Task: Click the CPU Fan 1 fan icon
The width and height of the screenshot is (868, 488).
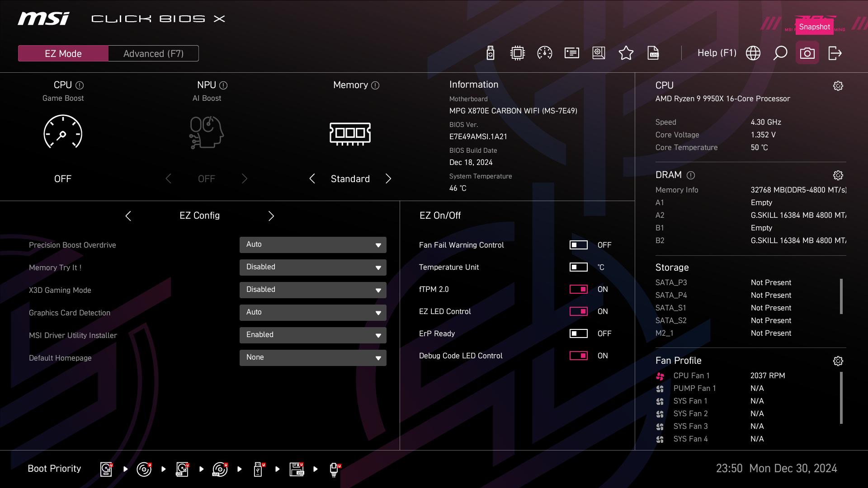Action: click(x=660, y=376)
